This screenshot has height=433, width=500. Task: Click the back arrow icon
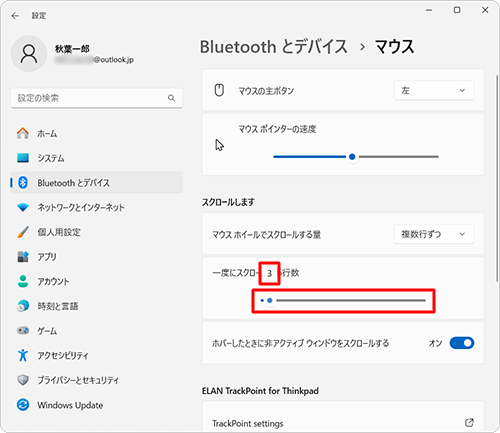15,16
